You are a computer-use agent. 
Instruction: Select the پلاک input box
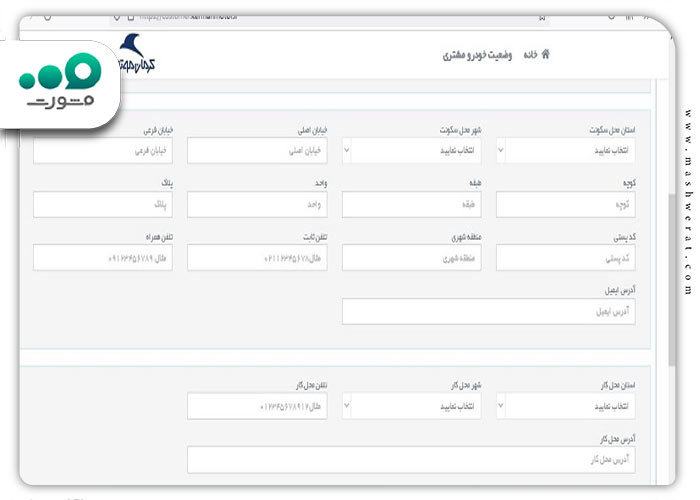(103, 204)
